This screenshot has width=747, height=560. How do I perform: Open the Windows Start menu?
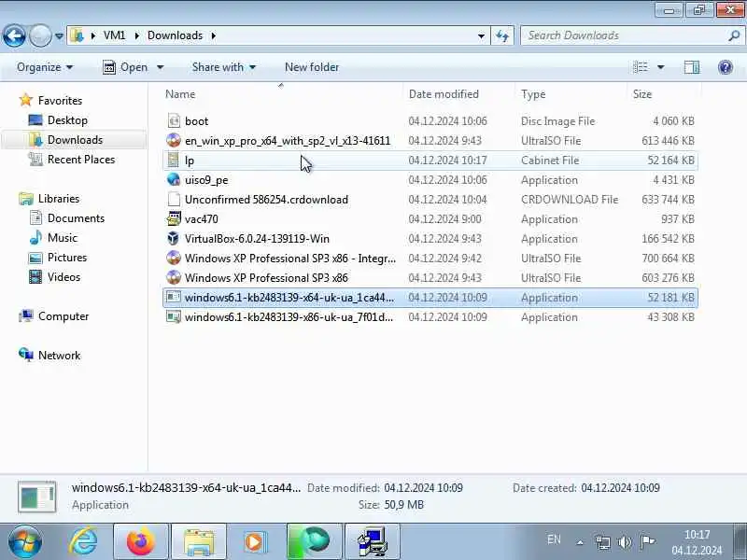point(24,541)
